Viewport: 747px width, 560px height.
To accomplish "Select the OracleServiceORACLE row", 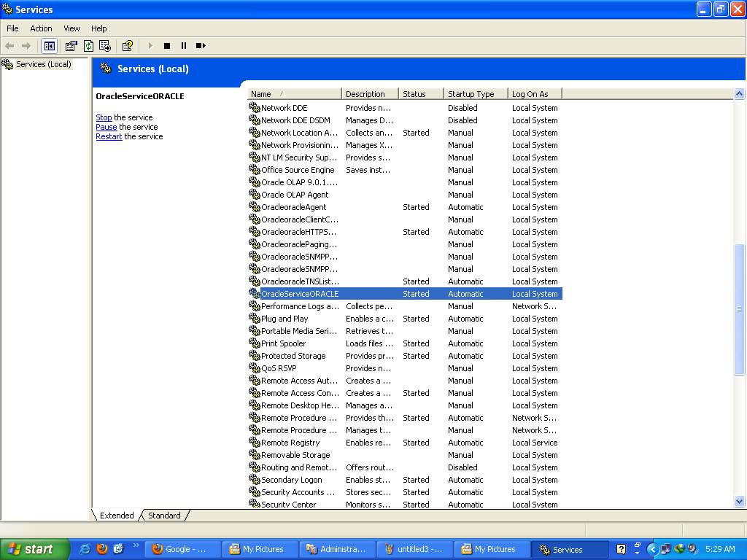I will pyautogui.click(x=405, y=294).
